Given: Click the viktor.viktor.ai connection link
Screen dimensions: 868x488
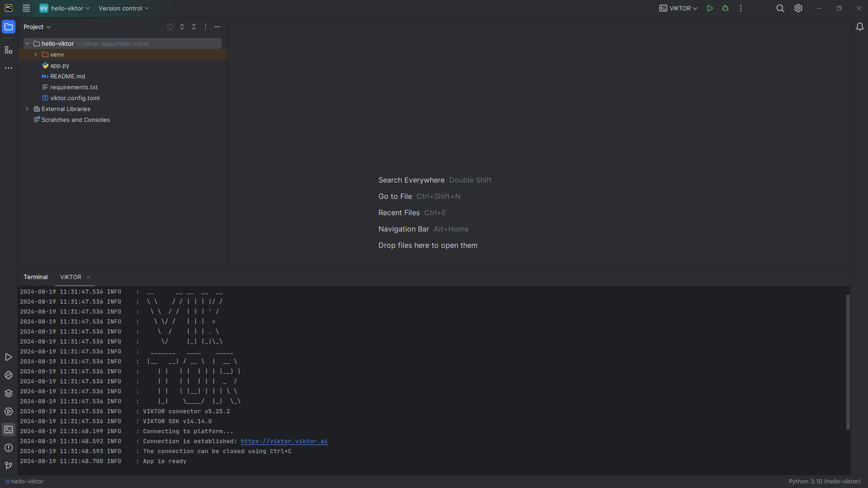Looking at the screenshot, I should click(284, 441).
